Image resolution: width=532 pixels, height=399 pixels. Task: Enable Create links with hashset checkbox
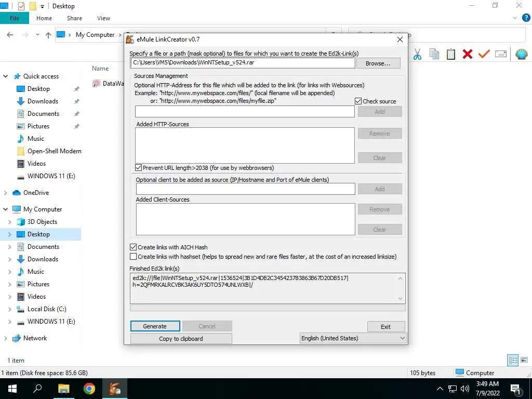coord(134,257)
